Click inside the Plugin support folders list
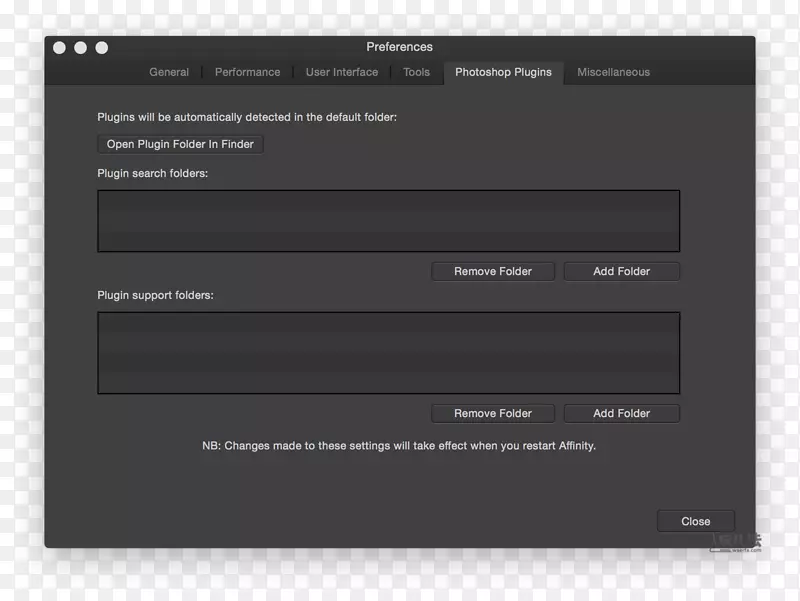Viewport: 800px width, 601px height. (388, 352)
